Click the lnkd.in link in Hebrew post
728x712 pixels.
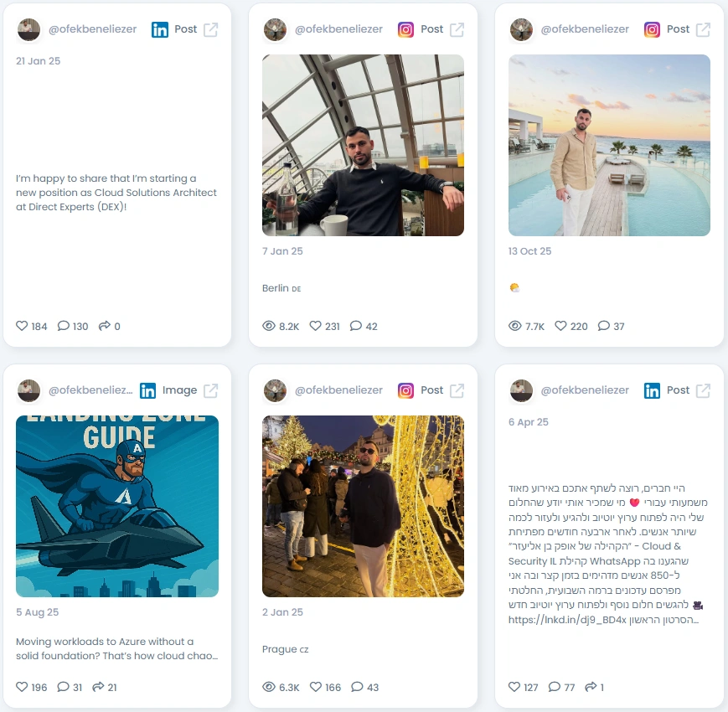pyautogui.click(x=567, y=620)
